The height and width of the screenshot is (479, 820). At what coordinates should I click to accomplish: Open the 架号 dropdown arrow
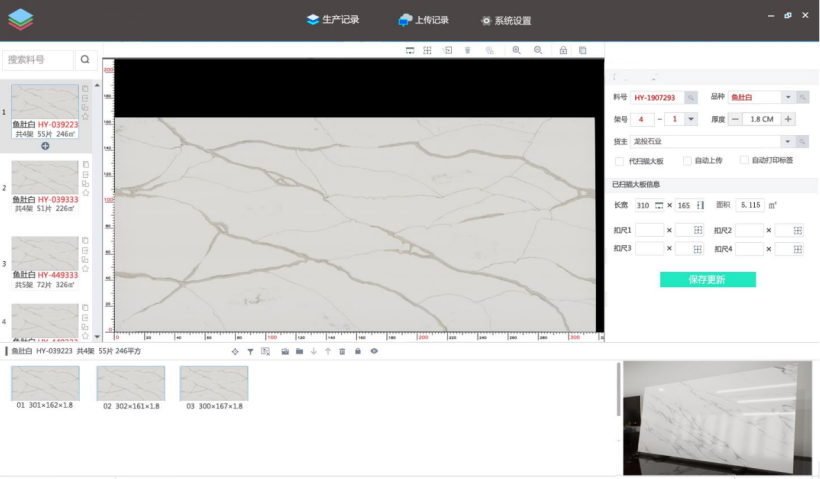pos(691,119)
